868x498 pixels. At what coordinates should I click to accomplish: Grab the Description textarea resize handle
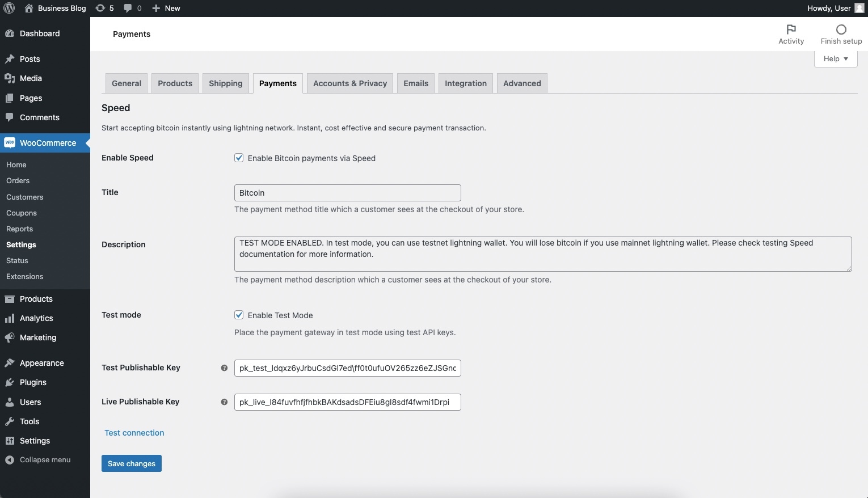(x=849, y=268)
